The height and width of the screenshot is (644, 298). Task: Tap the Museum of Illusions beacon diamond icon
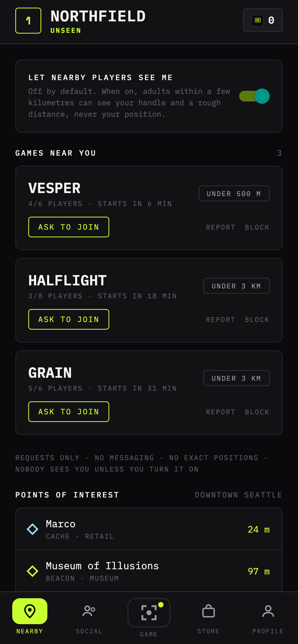(x=33, y=571)
